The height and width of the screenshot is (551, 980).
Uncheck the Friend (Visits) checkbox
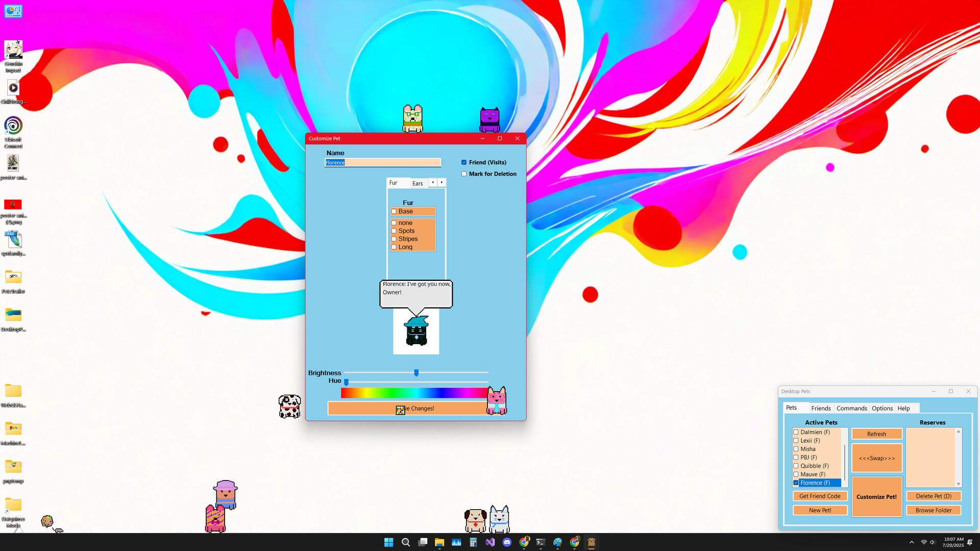(464, 162)
